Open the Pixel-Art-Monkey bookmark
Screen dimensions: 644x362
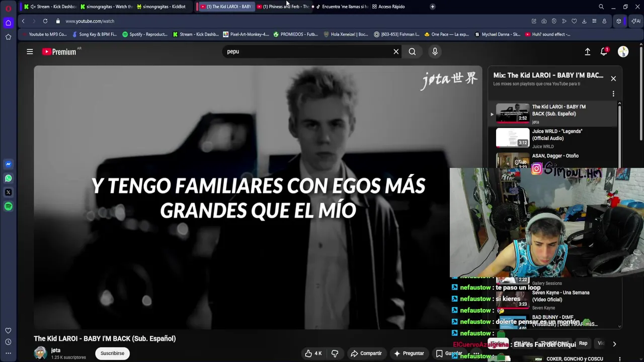tap(246, 34)
